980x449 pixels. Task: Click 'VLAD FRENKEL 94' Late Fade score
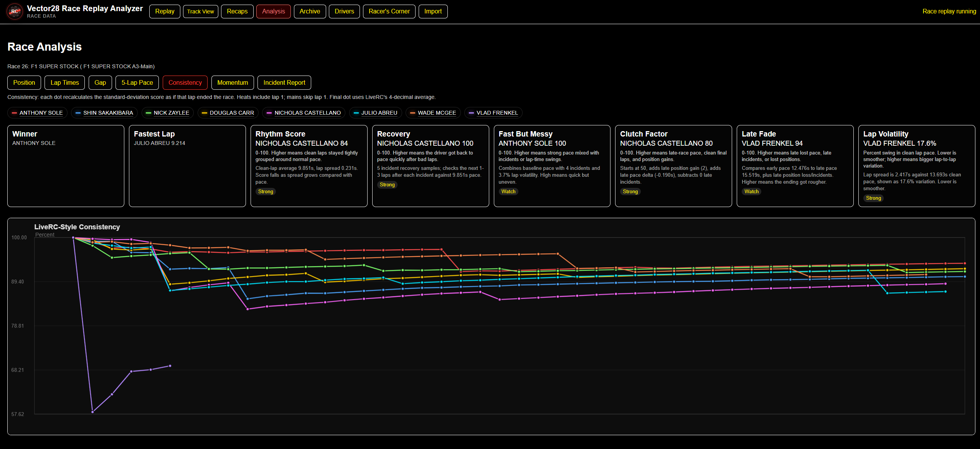pos(772,143)
